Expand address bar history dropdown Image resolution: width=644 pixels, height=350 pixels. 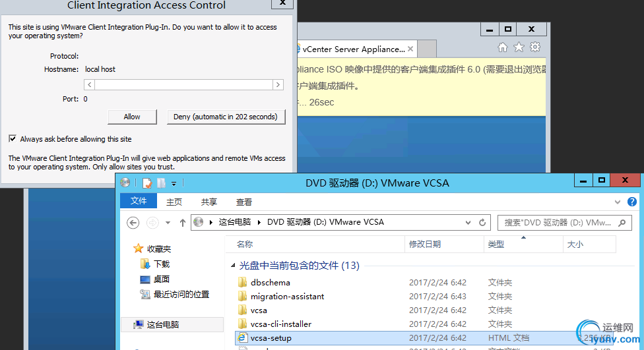point(468,223)
